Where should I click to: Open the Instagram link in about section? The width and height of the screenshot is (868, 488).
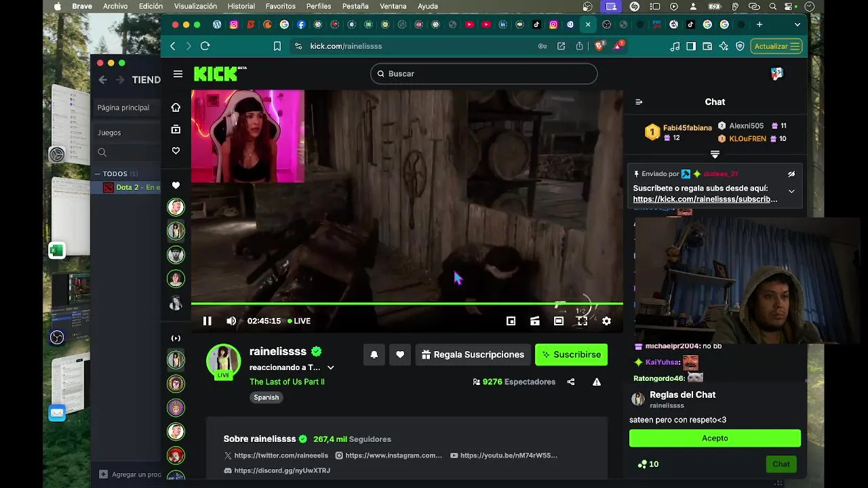coord(389,455)
